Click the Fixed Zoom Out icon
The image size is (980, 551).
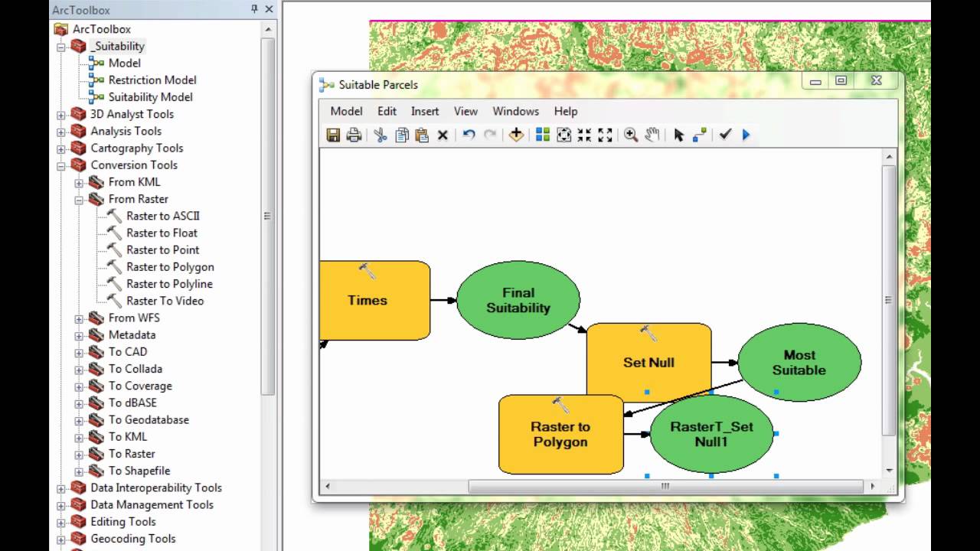pyautogui.click(x=605, y=135)
